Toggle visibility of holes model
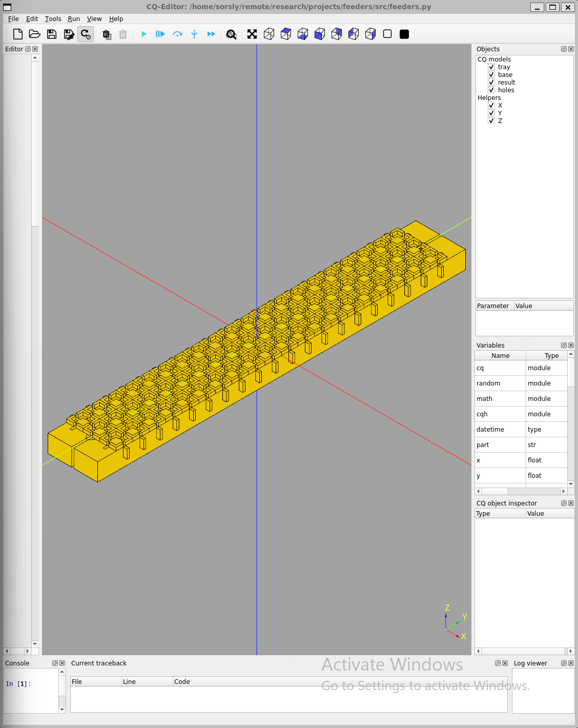 coord(491,90)
